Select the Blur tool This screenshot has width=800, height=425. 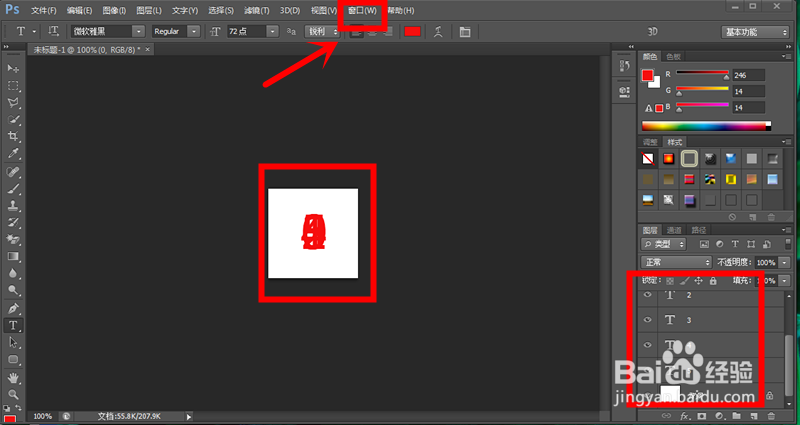coord(13,273)
